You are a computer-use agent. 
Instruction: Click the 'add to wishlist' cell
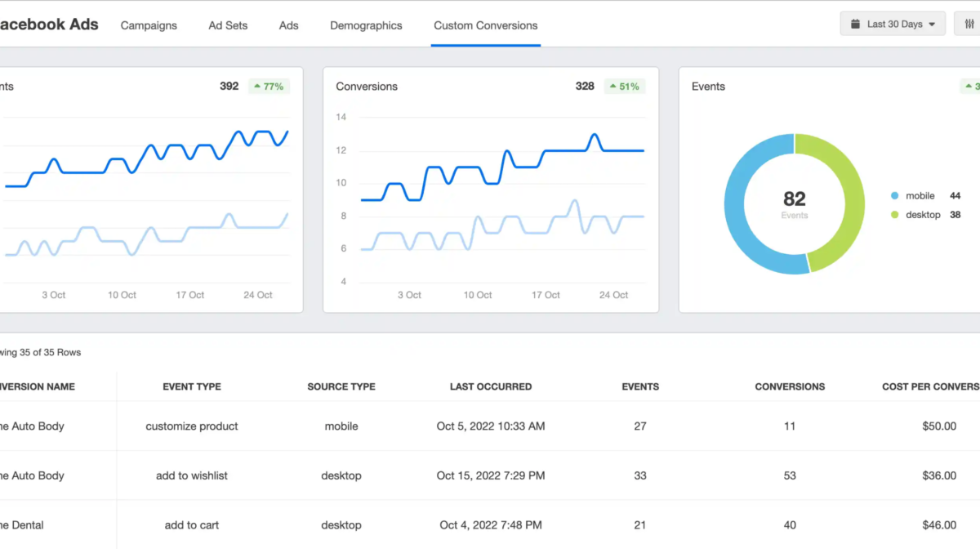192,475
